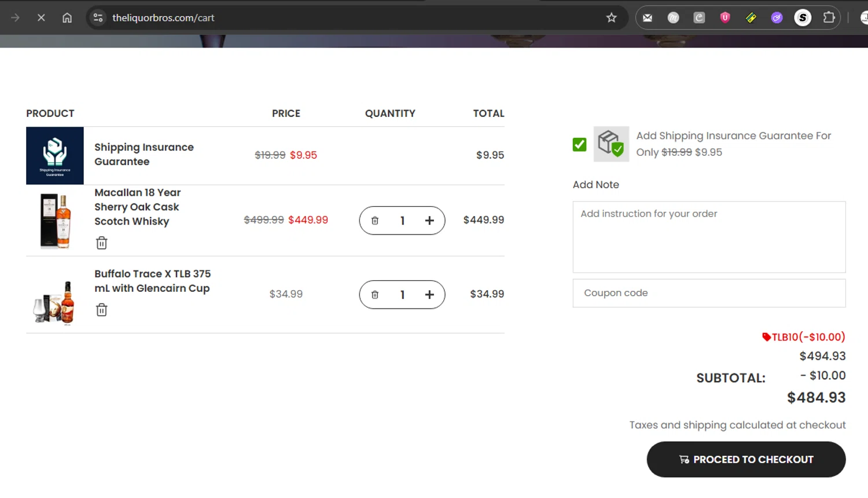The image size is (868, 498).
Task: Open the gray C square extension
Action: pos(699,18)
